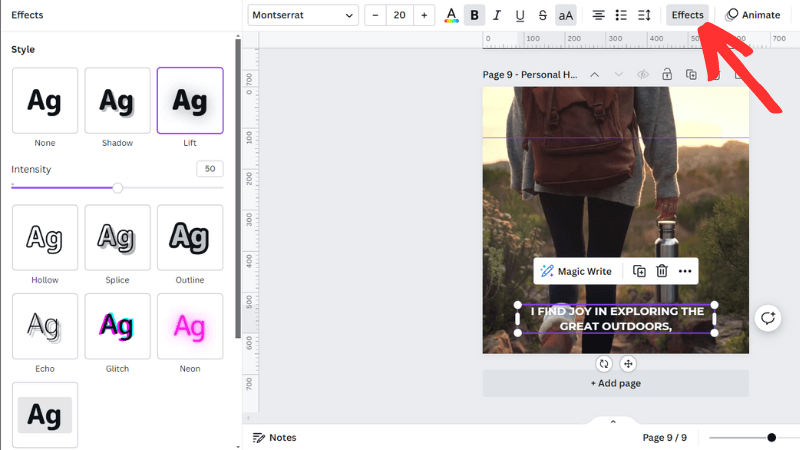The width and height of the screenshot is (800, 450).
Task: Select the Neon text effect style
Action: 190,326
